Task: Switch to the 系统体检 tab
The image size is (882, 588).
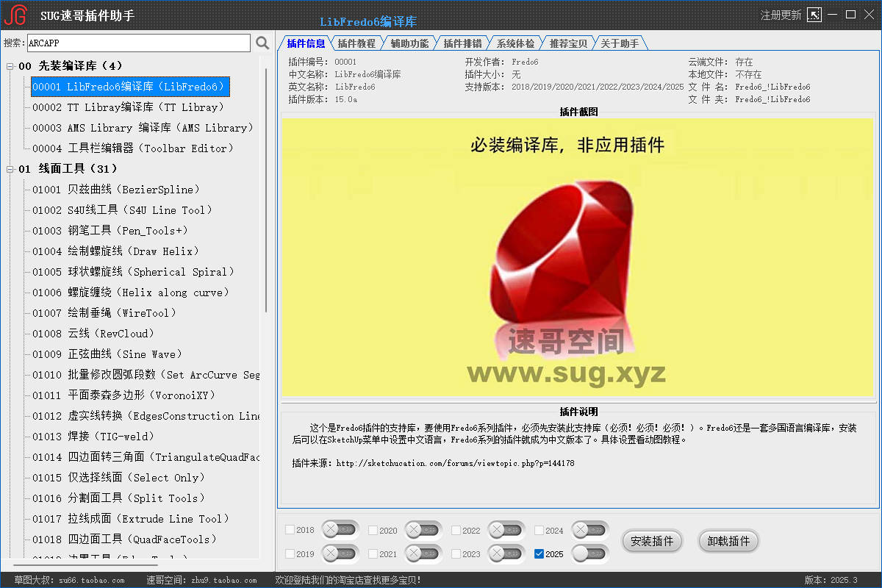Action: click(x=515, y=43)
